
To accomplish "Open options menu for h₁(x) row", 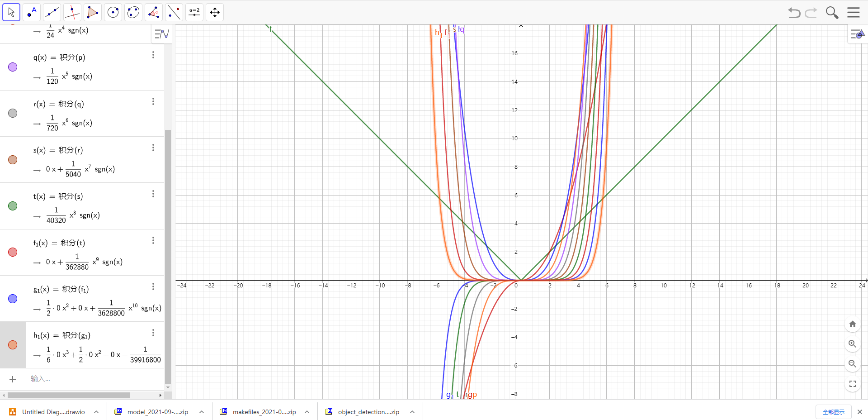I will (x=153, y=333).
